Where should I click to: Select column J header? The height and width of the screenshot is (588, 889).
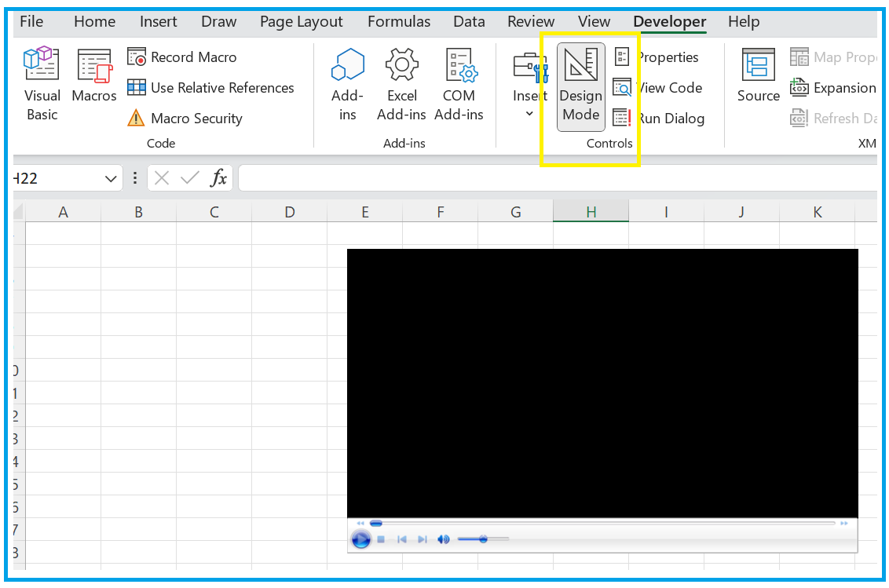741,213
